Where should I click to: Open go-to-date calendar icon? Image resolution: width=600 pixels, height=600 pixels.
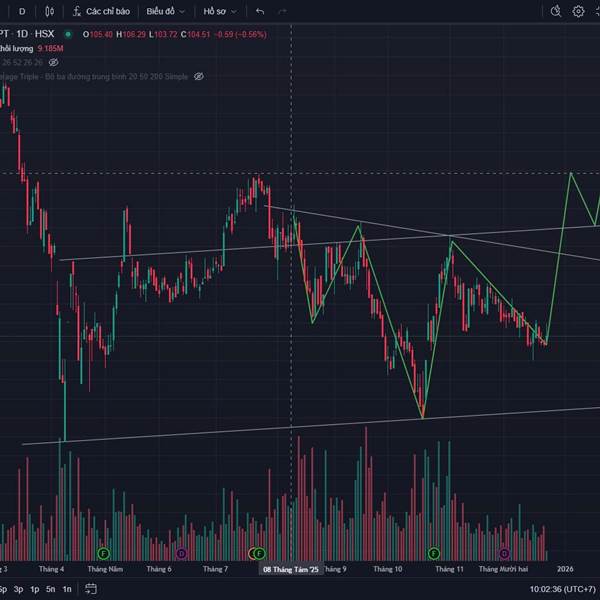(91, 589)
